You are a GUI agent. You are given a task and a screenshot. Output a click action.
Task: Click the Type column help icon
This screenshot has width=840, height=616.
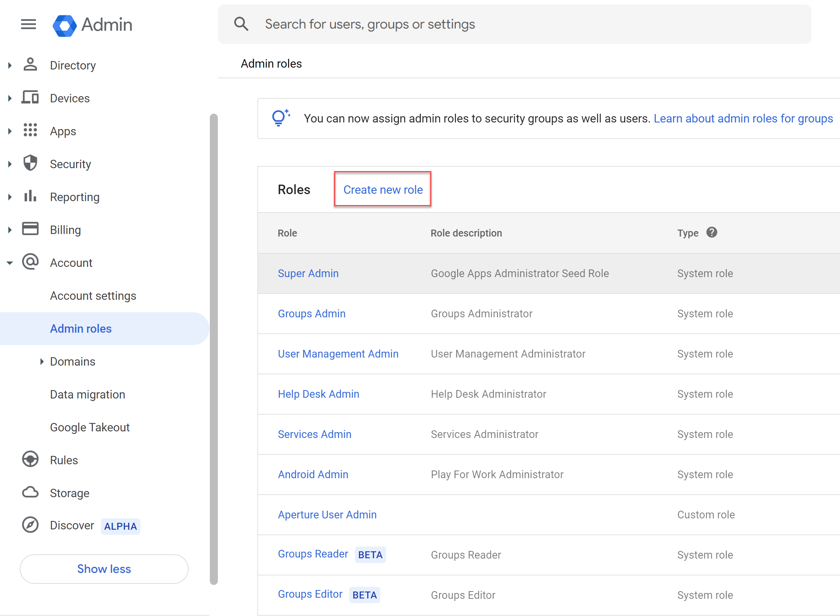pos(711,233)
